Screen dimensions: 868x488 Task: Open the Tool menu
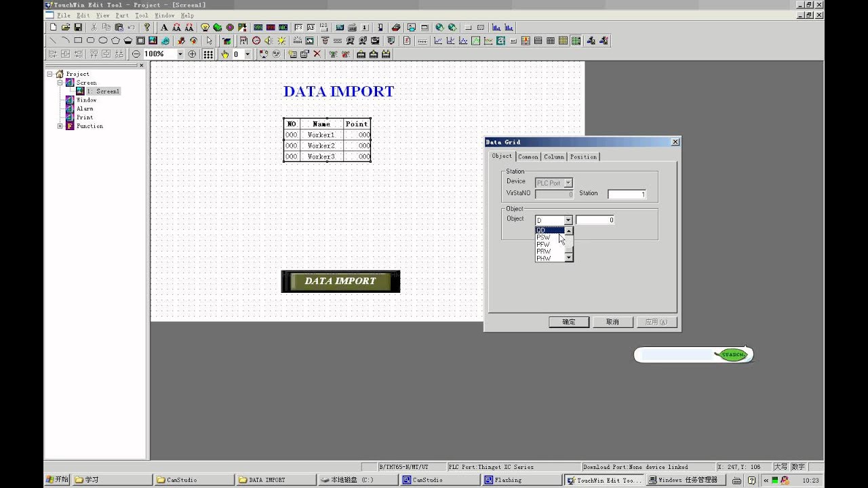tap(141, 15)
